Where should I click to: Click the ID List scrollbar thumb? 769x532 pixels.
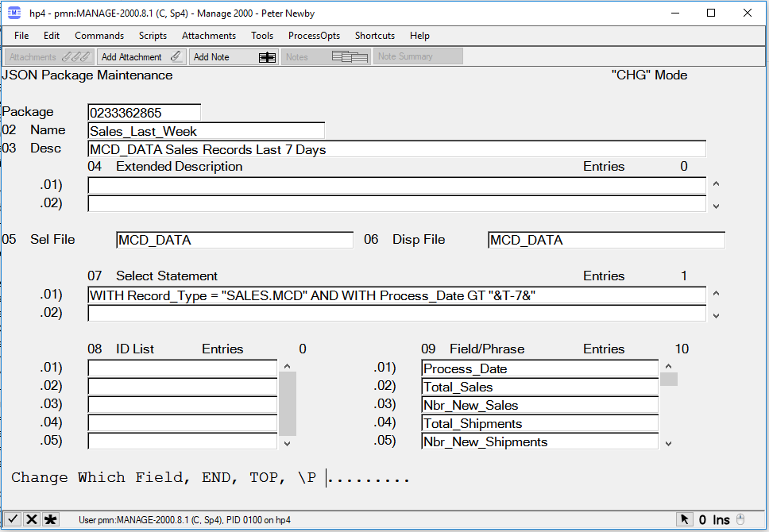pyautogui.click(x=288, y=403)
